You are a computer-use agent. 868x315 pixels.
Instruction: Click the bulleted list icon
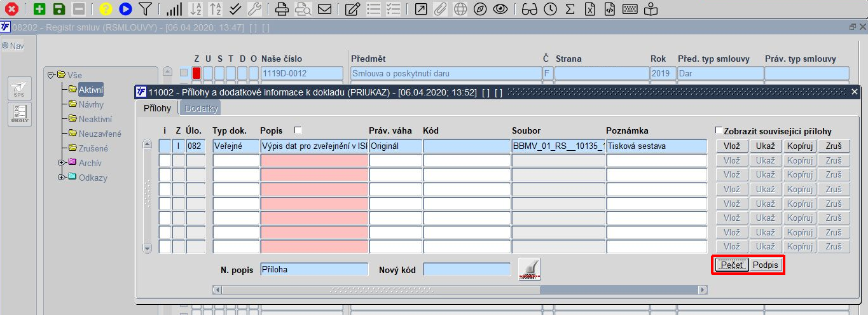tap(374, 9)
